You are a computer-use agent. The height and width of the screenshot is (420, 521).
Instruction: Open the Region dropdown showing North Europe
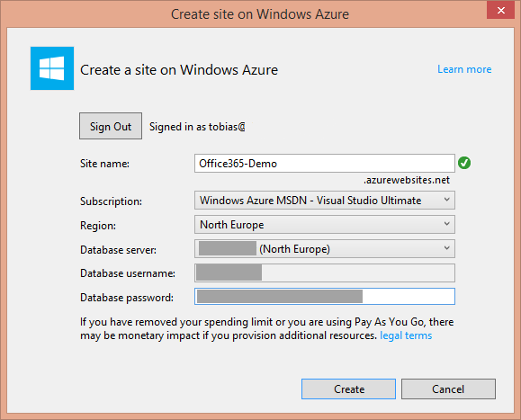(325, 225)
